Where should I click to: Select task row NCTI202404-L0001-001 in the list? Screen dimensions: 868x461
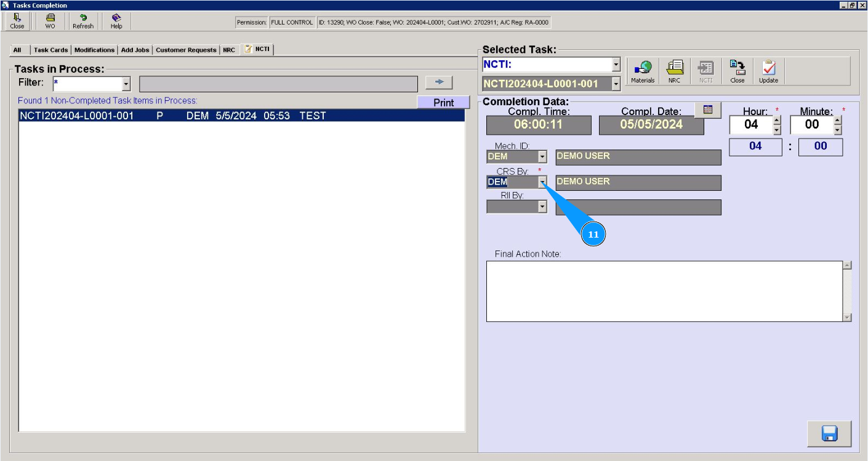pyautogui.click(x=241, y=116)
